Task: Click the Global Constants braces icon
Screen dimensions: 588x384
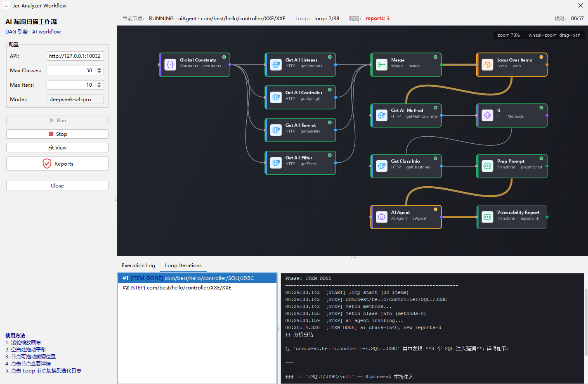Action: pos(170,65)
